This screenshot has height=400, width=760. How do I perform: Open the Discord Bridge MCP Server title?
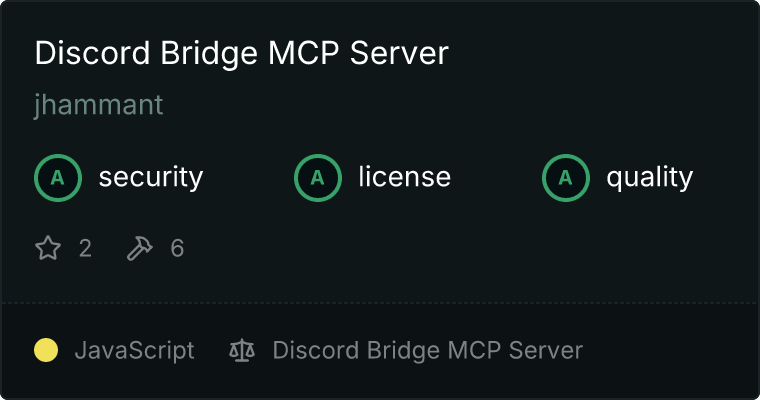[x=241, y=53]
